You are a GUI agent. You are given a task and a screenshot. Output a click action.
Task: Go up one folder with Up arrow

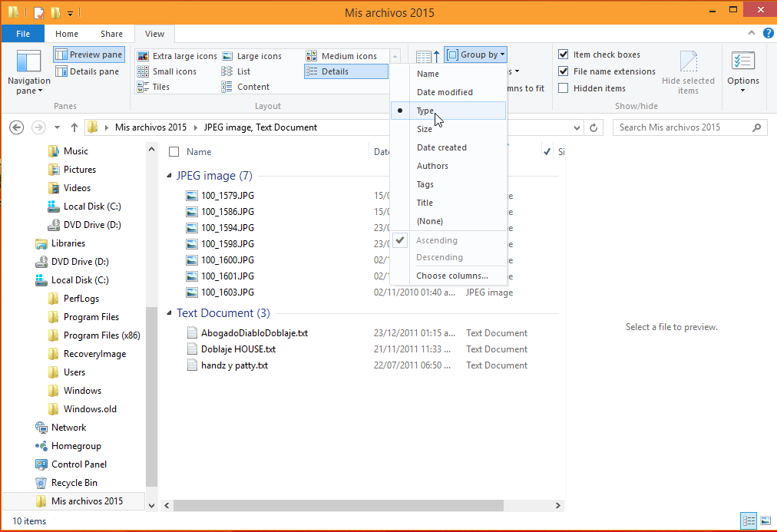(74, 127)
